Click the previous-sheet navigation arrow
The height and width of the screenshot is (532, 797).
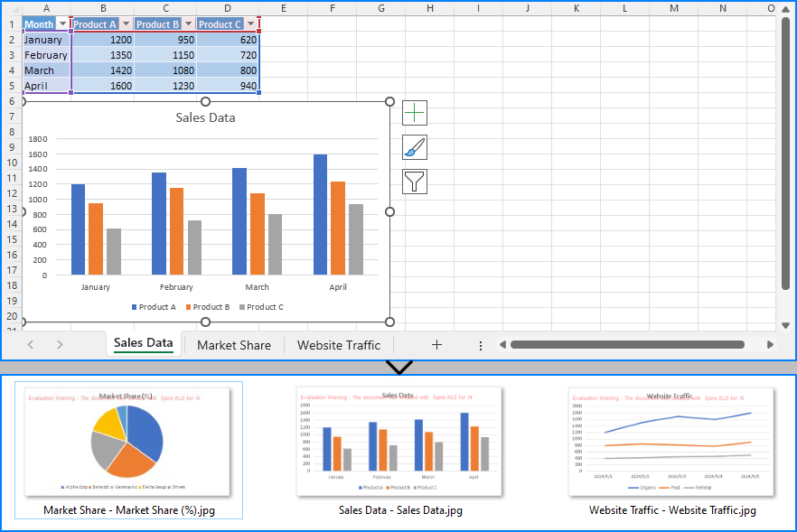(x=30, y=344)
